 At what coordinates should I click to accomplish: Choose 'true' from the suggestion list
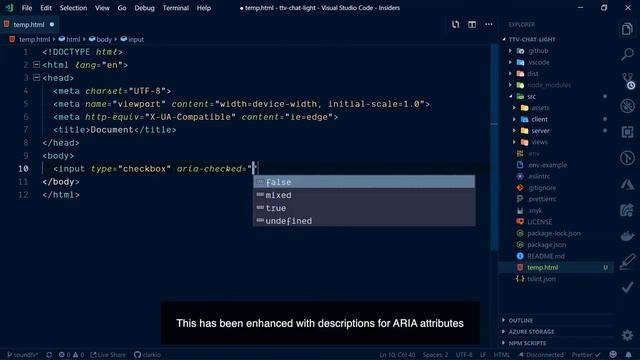(x=364, y=208)
